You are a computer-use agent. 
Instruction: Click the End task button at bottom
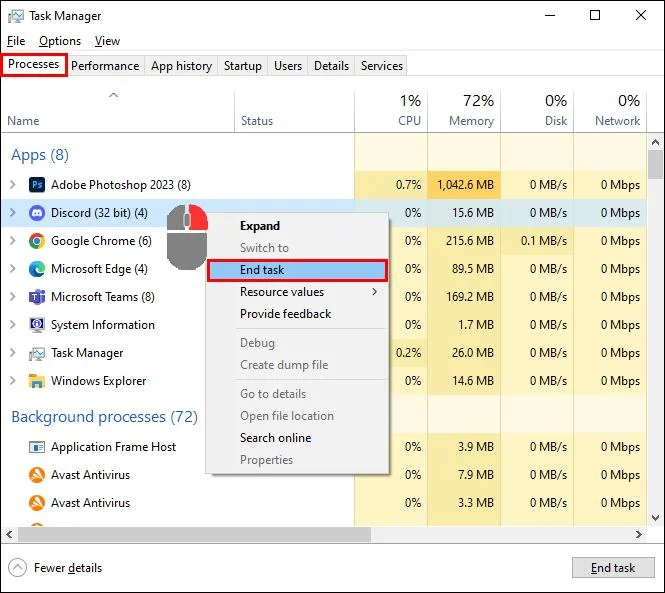[613, 568]
